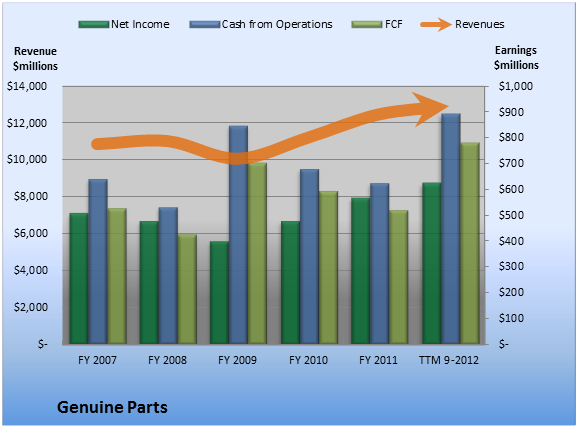Click the $700 earnings axis value
The height and width of the screenshot is (427, 577).
tap(511, 163)
